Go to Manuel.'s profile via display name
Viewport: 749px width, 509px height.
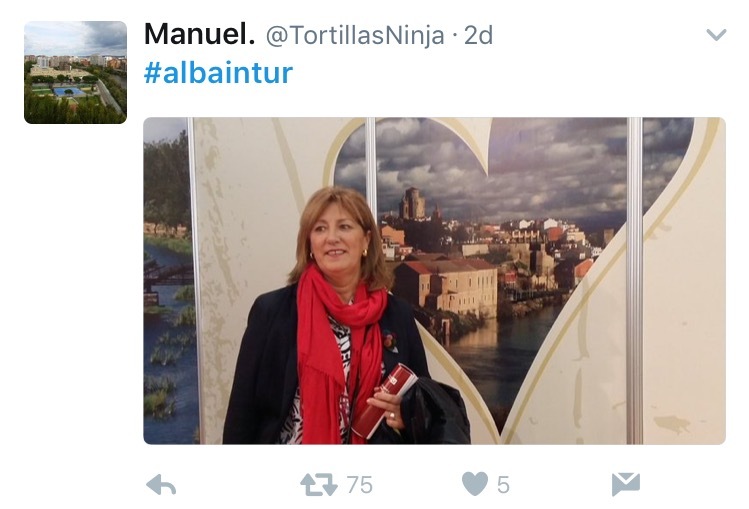tap(199, 34)
